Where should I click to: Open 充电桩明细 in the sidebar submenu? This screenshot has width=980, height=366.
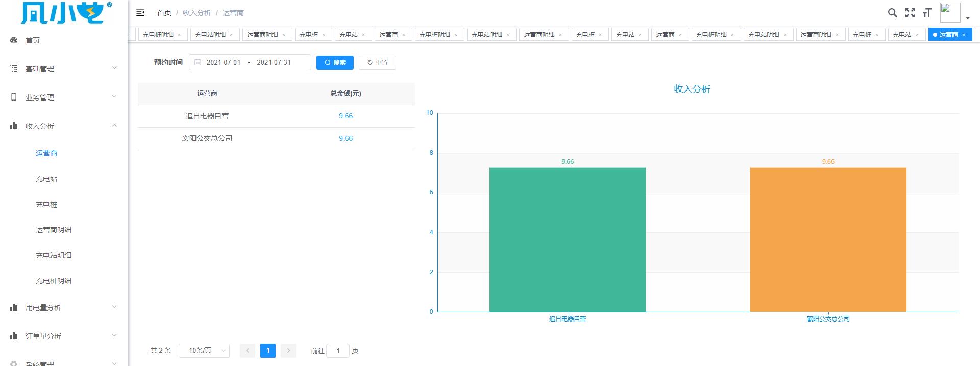(x=54, y=281)
